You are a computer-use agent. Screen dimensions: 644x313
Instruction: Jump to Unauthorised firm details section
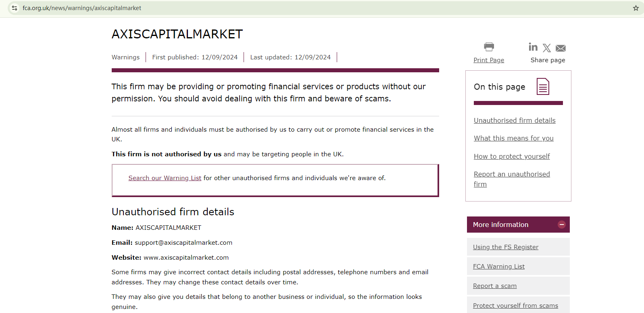point(515,120)
